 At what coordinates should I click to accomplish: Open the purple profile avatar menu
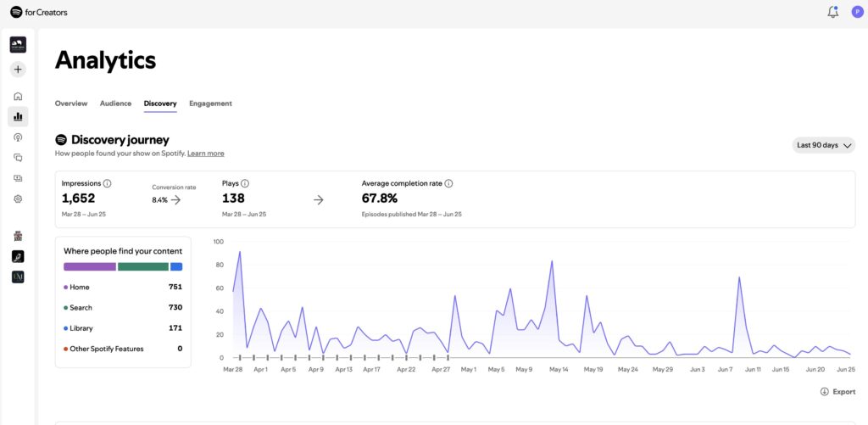[858, 12]
